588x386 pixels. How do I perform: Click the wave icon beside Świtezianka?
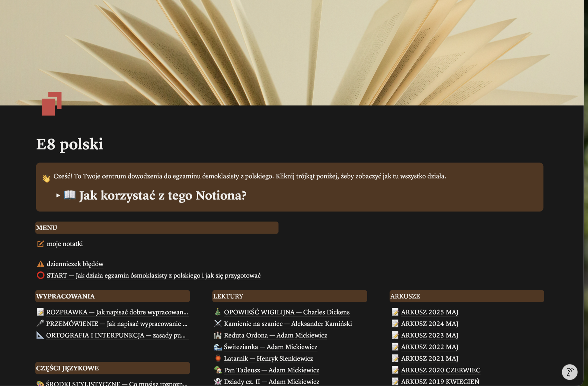pyautogui.click(x=217, y=347)
